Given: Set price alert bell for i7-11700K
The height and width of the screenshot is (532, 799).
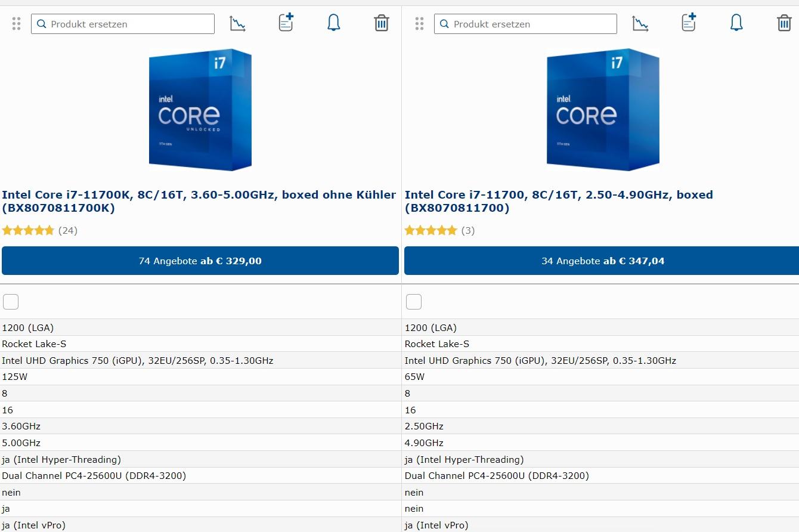Looking at the screenshot, I should [x=334, y=23].
